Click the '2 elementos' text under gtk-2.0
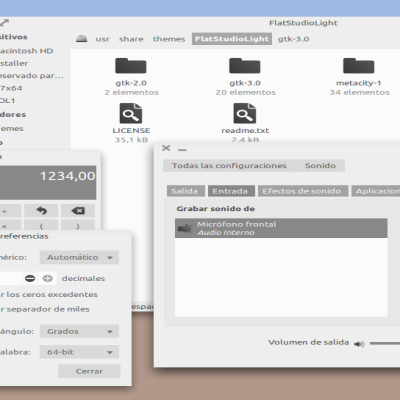This screenshot has width=400, height=400. 131,92
